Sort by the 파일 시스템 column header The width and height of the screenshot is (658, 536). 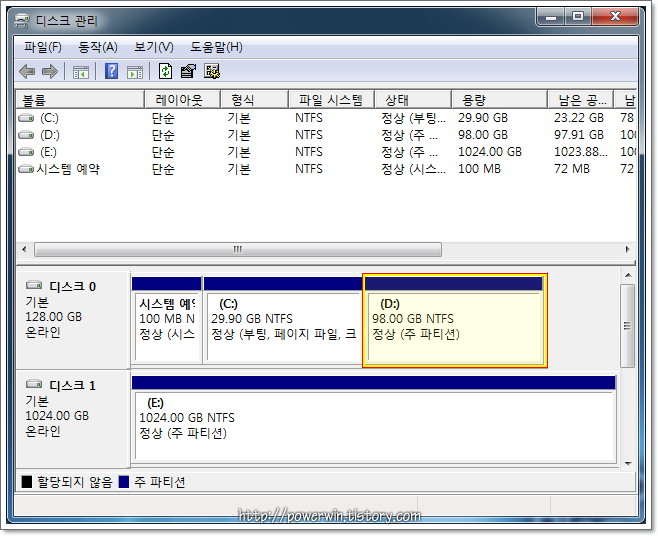coord(331,100)
